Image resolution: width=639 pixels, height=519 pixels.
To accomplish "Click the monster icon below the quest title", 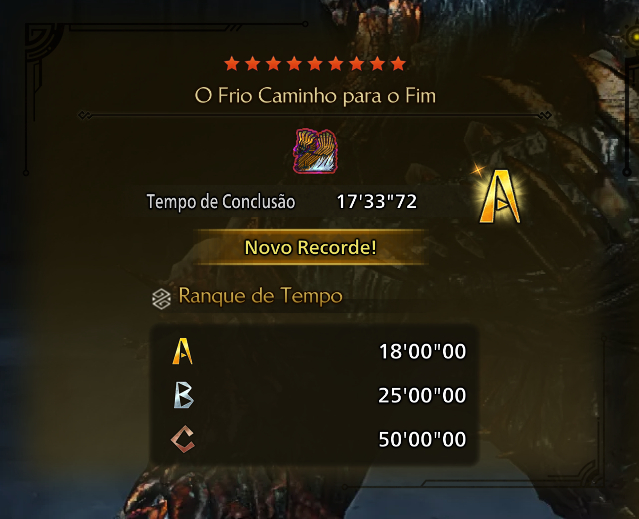I will [315, 151].
